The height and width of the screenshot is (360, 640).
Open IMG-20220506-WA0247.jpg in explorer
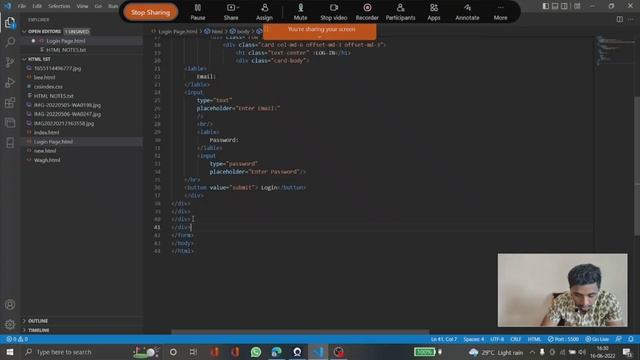[x=82, y=114]
